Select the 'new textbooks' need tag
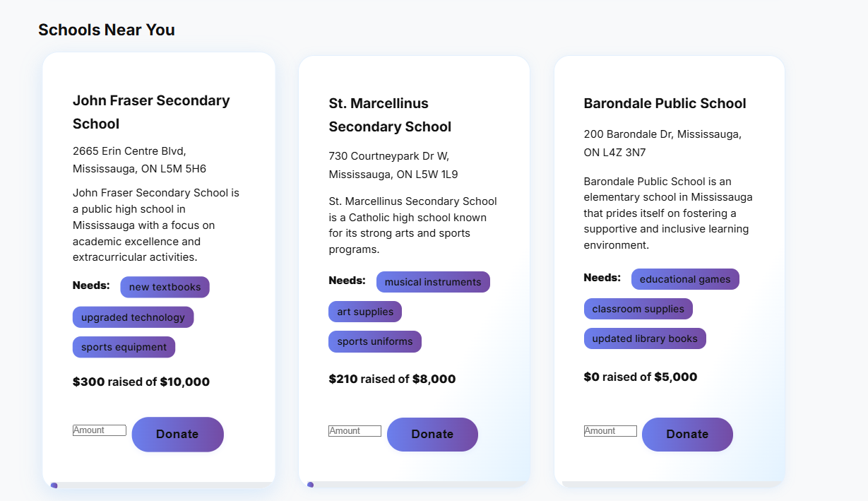Screen dimensions: 868x501 (165, 287)
